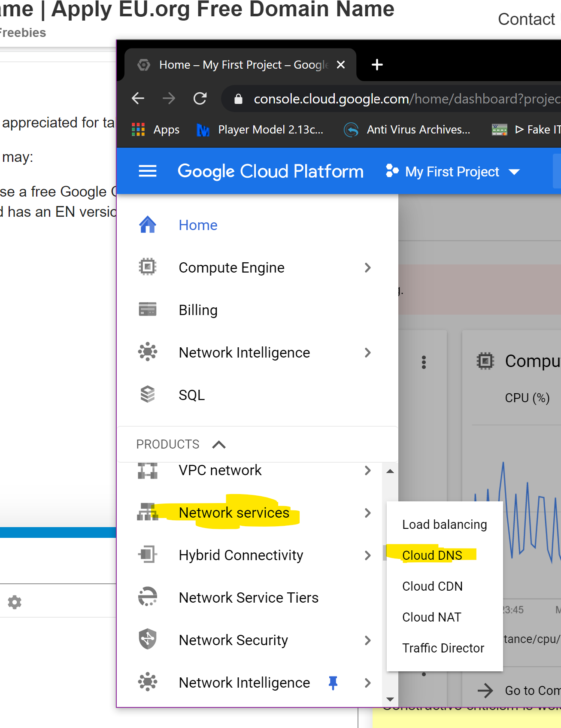Reload the page with the refresh icon
Viewport: 561px width, 728px height.
pos(200,99)
